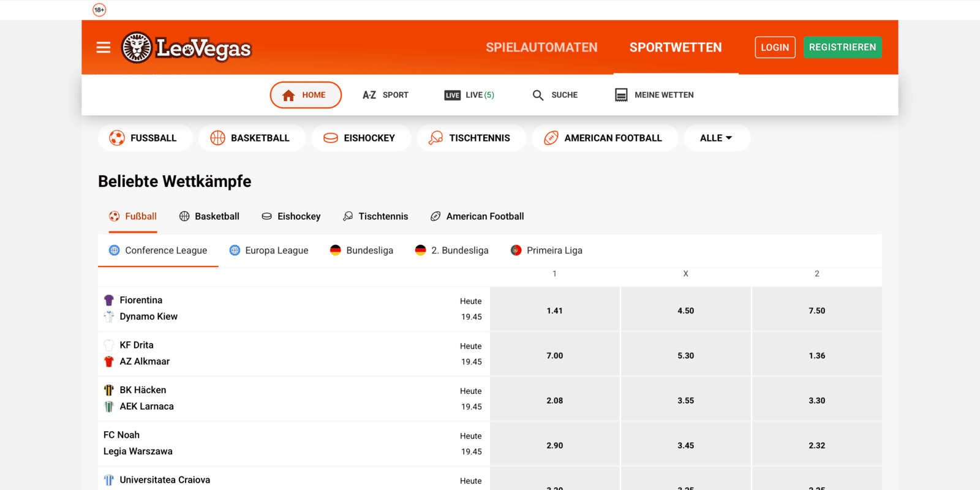
Task: Bet on Legia Warszawa win at 2.32
Action: pos(817,445)
